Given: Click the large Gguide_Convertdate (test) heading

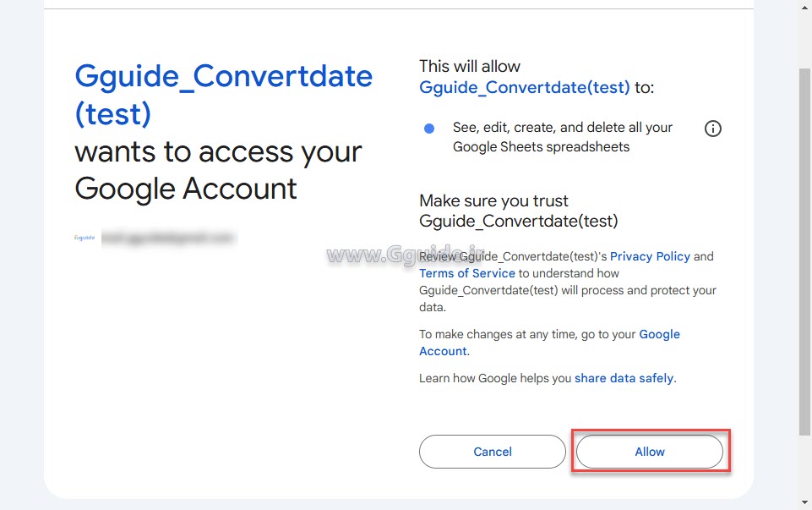Looking at the screenshot, I should [x=223, y=93].
